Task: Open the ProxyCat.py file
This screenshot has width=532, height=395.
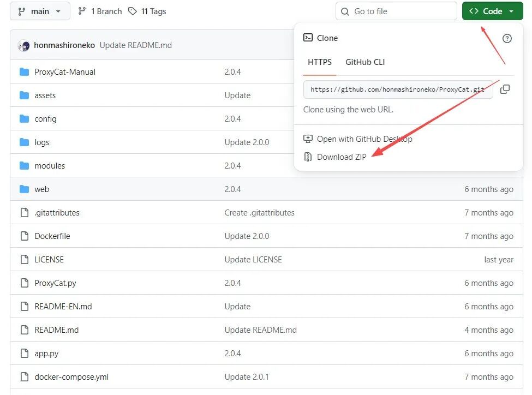Action: [x=55, y=283]
